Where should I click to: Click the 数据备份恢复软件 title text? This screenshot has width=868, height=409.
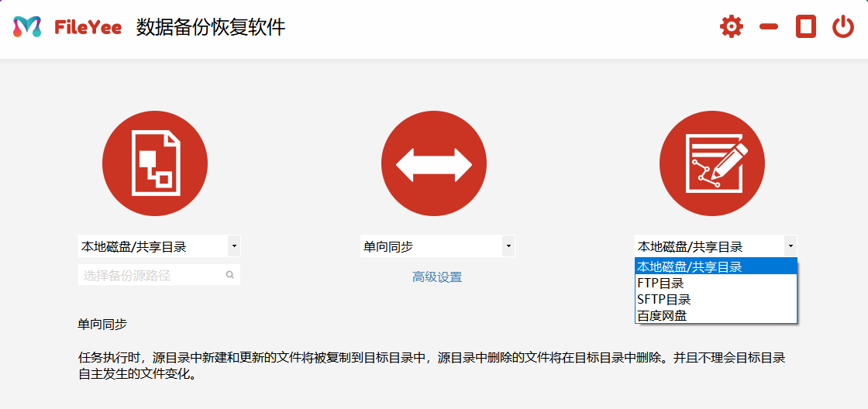[x=211, y=27]
